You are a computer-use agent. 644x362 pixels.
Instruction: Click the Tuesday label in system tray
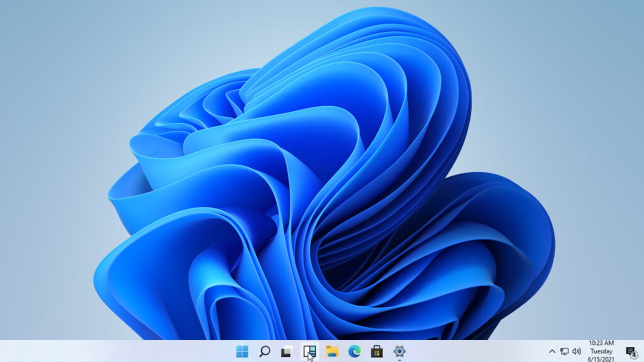pos(601,352)
